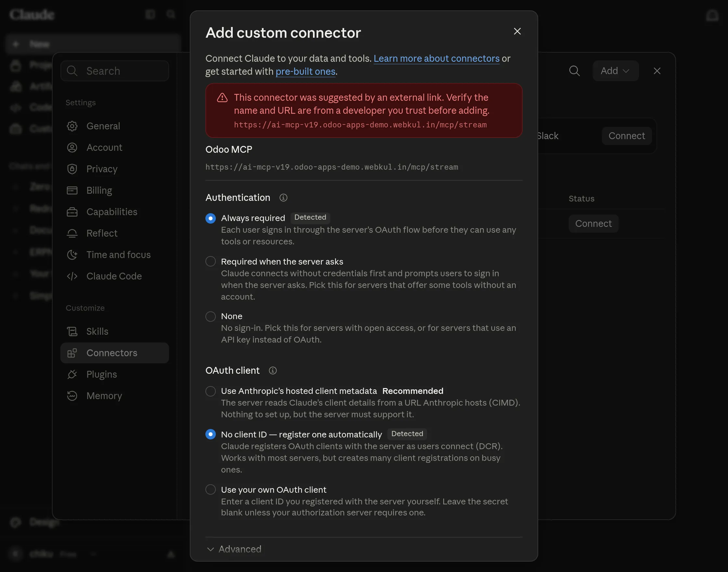Expand the Advanced section
The height and width of the screenshot is (572, 728).
[234, 549]
